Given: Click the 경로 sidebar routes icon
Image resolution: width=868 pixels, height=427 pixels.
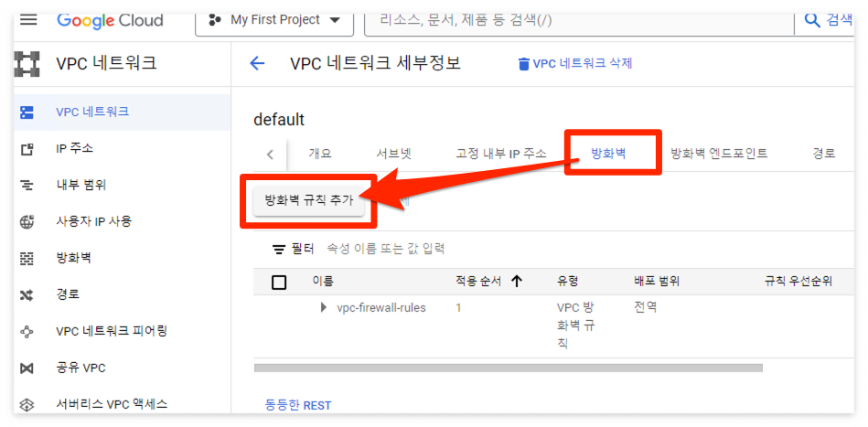Looking at the screenshot, I should 27,294.
